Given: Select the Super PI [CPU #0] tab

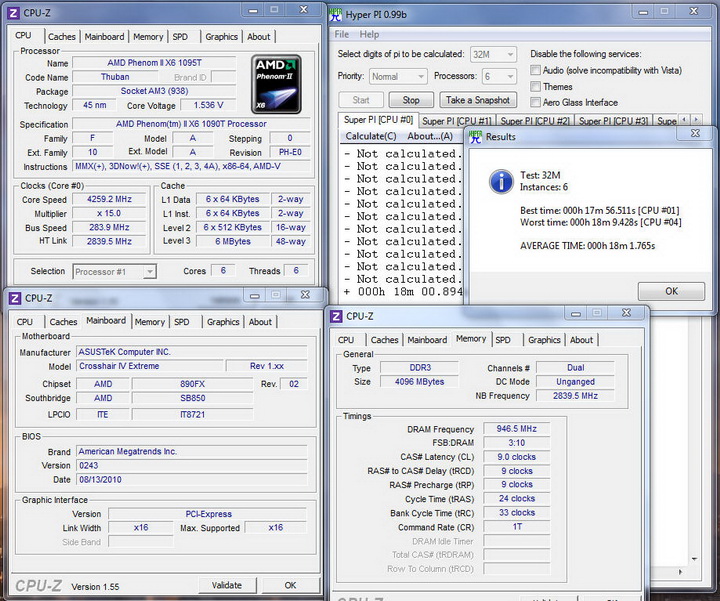Looking at the screenshot, I should click(x=378, y=120).
